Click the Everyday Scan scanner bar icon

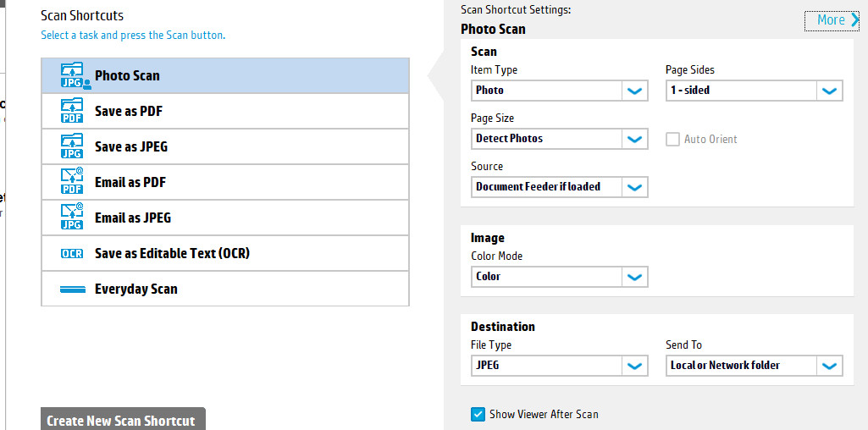(x=73, y=289)
